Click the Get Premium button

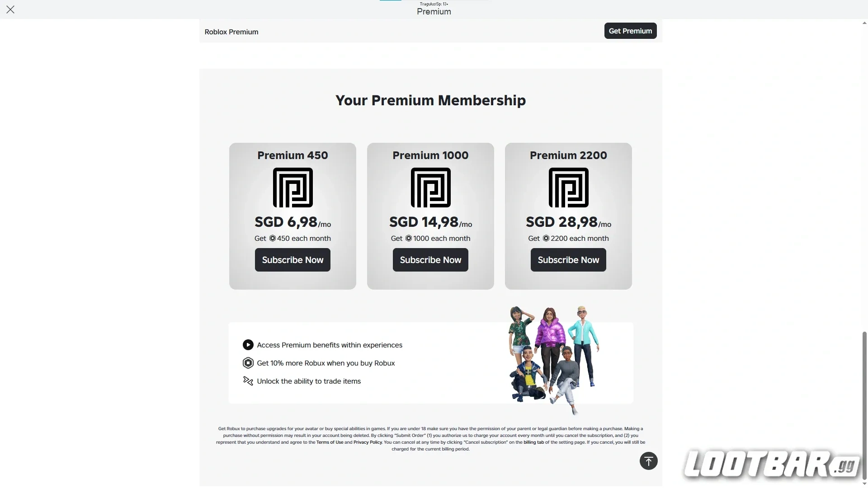pyautogui.click(x=630, y=31)
